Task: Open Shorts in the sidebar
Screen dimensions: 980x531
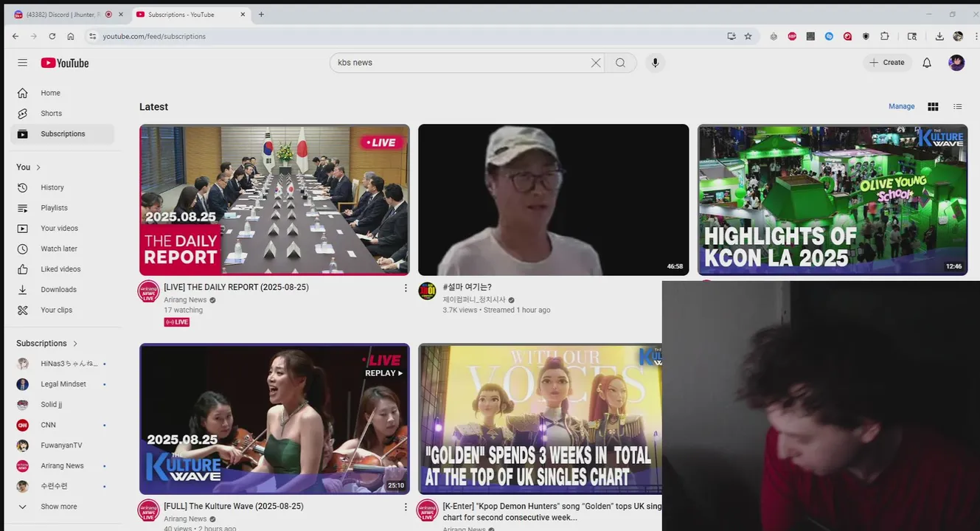Action: pos(63,114)
